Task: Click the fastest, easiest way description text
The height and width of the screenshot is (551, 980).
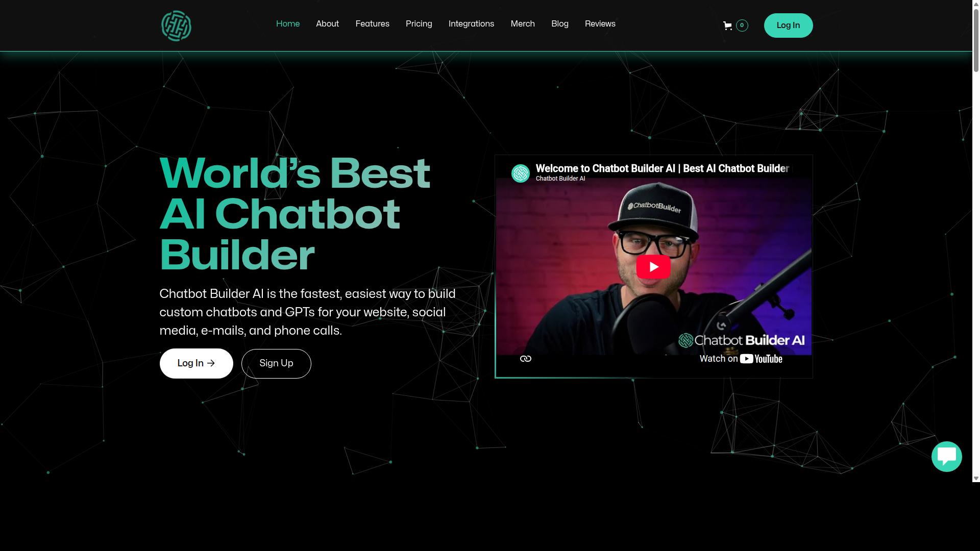Action: [307, 312]
